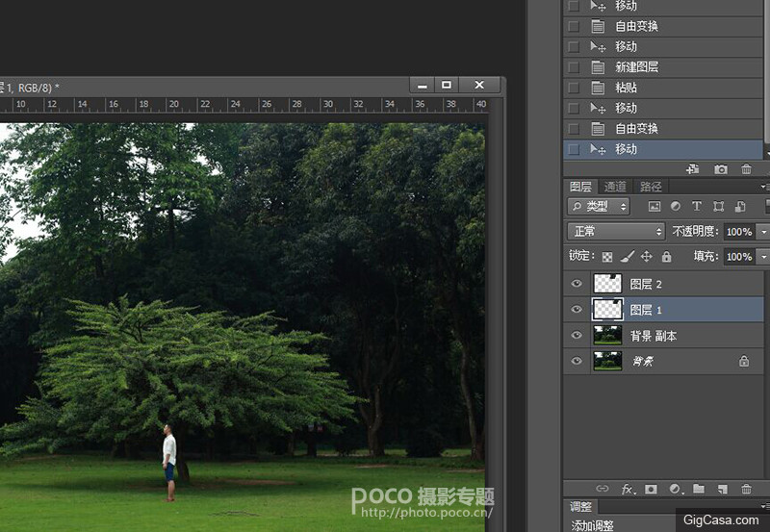This screenshot has height=532, width=770.
Task: Filter layers by smart objects icon
Action: [x=740, y=207]
